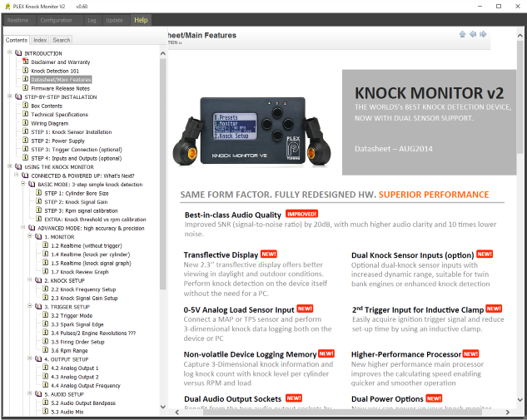Select the Datasheet/Main Features topic

(61, 80)
